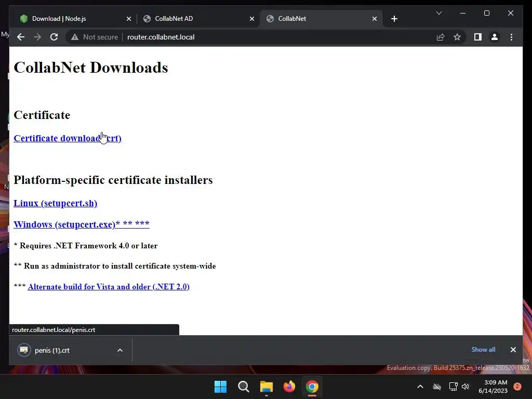Image resolution: width=532 pixels, height=399 pixels.
Task: Open the Linux (setupcert.sh) link
Action: click(55, 203)
